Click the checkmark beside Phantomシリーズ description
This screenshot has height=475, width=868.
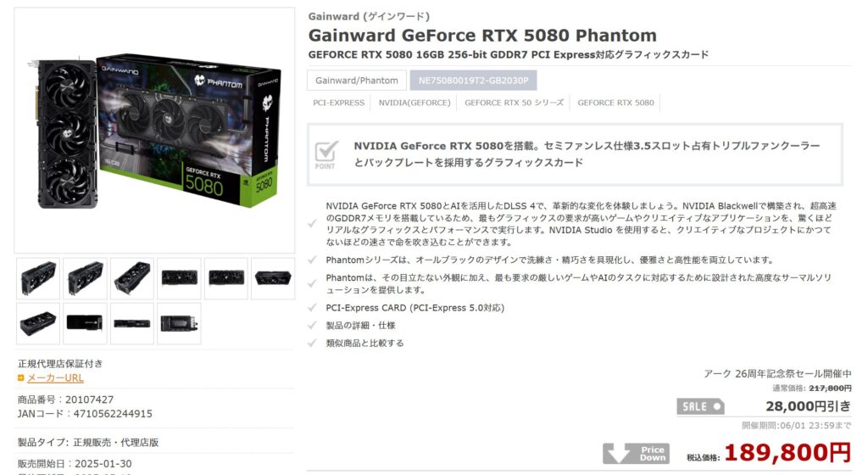[313, 260]
